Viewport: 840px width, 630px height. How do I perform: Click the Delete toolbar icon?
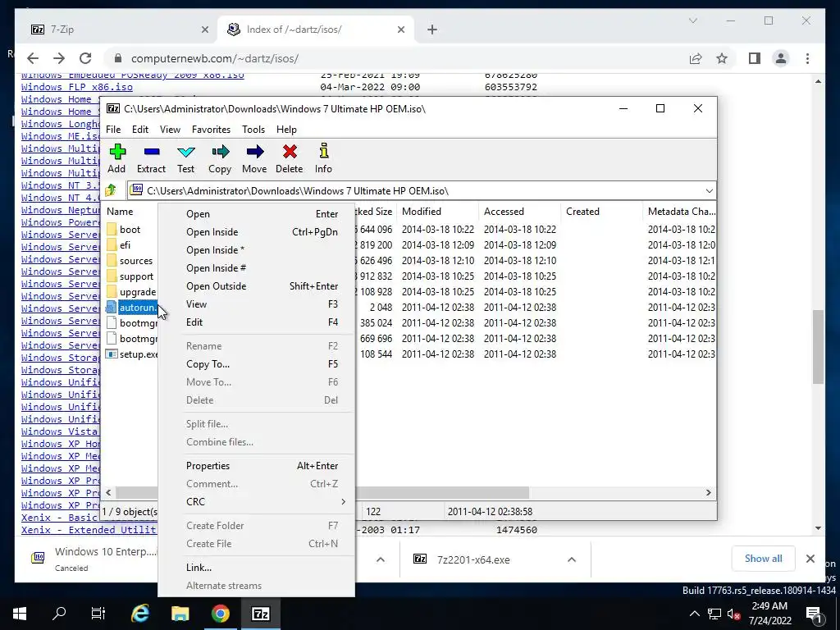tap(290, 152)
